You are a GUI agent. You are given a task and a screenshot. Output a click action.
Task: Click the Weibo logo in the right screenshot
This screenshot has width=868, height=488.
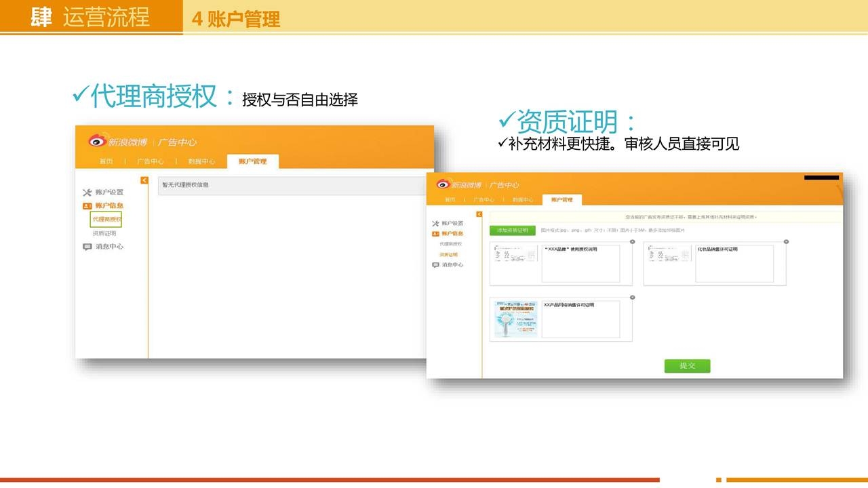tap(444, 184)
